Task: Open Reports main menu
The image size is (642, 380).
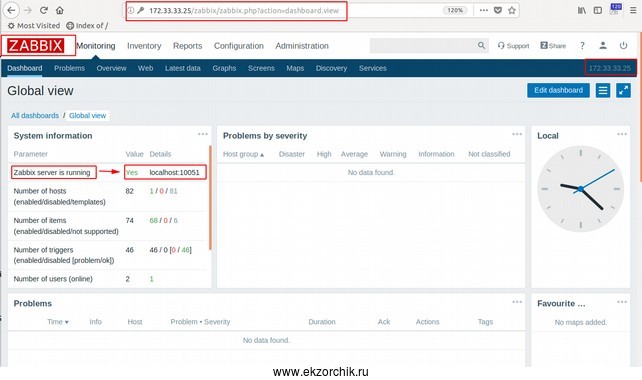Action: coord(188,46)
